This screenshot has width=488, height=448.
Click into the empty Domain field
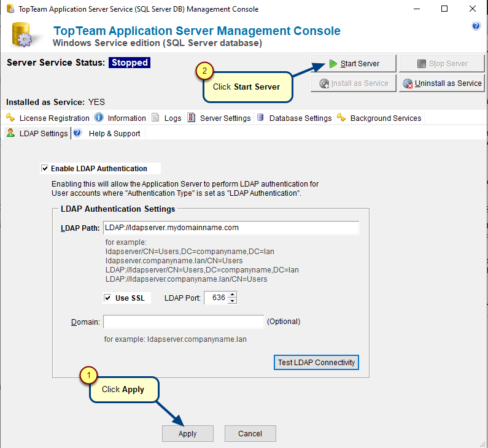click(x=184, y=322)
